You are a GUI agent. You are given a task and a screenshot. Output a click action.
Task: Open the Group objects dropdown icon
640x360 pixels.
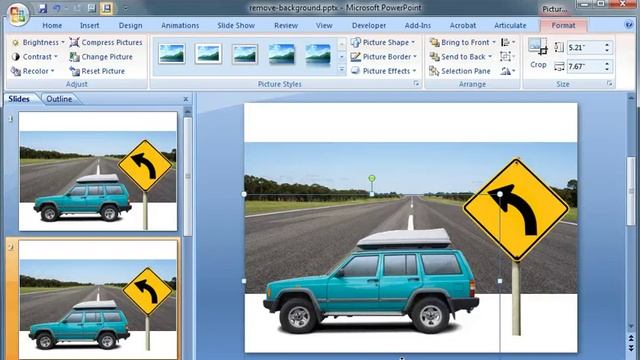pos(508,56)
